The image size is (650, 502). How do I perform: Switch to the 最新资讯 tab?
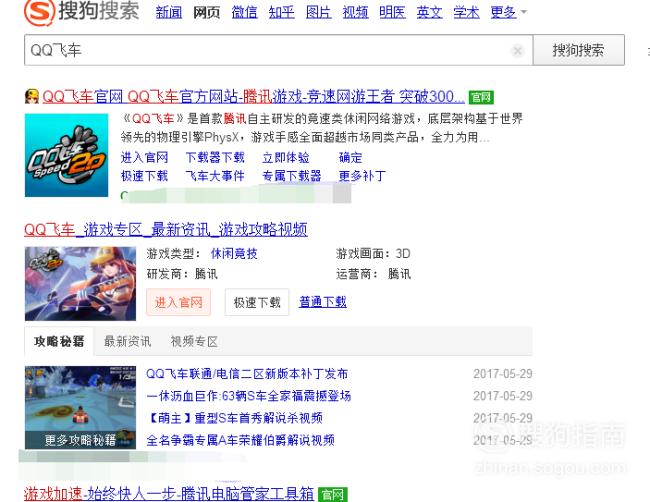tap(127, 342)
